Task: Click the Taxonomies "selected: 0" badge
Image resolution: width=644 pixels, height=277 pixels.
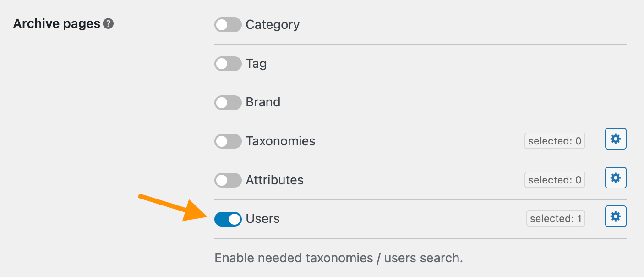Action: 555,141
